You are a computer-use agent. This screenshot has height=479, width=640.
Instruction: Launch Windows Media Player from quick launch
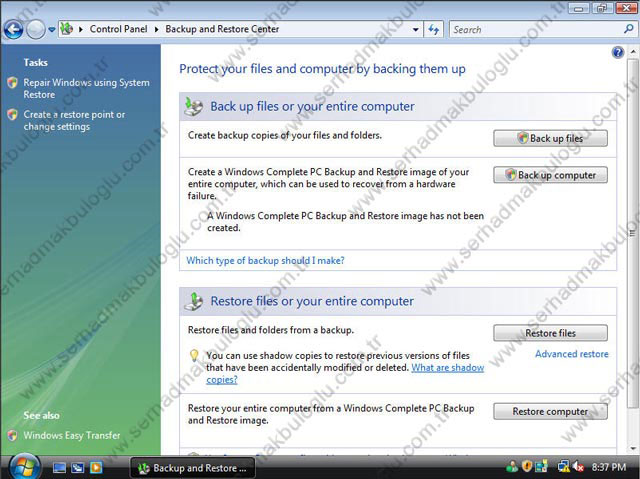[96, 467]
